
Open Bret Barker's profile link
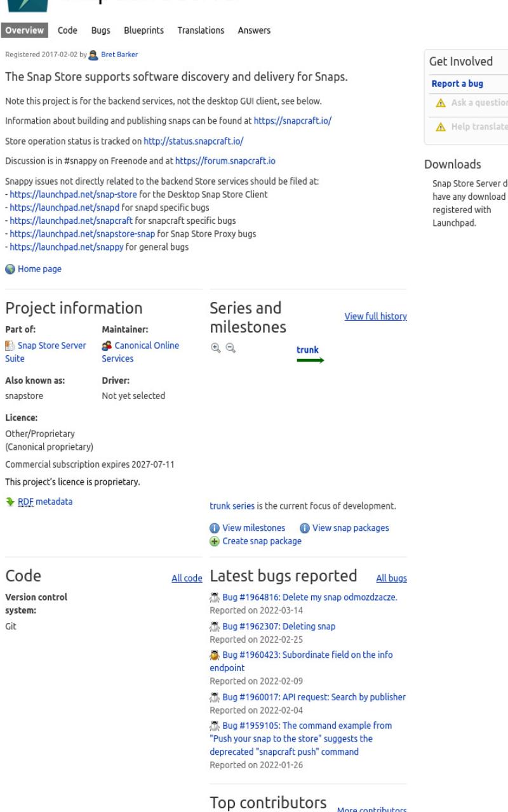(119, 55)
